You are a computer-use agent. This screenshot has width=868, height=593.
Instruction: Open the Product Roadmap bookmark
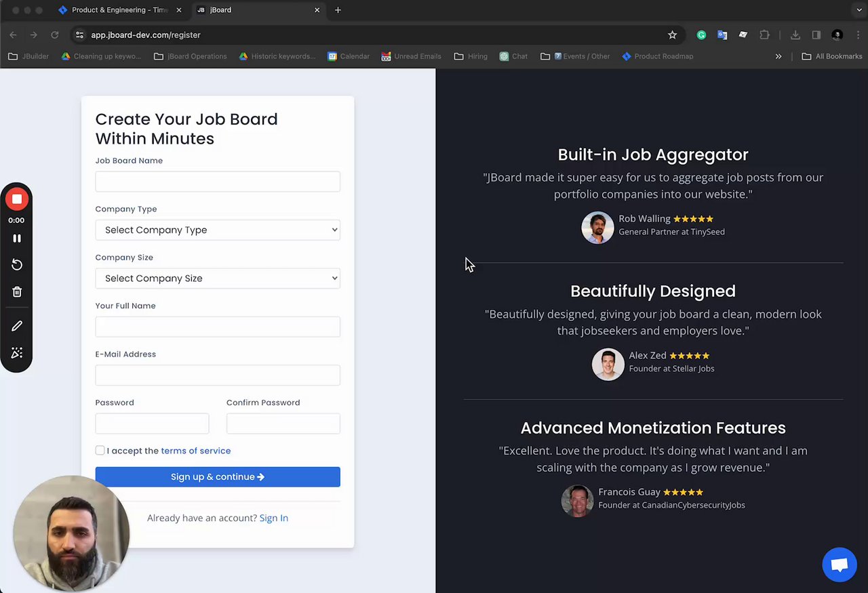click(657, 56)
